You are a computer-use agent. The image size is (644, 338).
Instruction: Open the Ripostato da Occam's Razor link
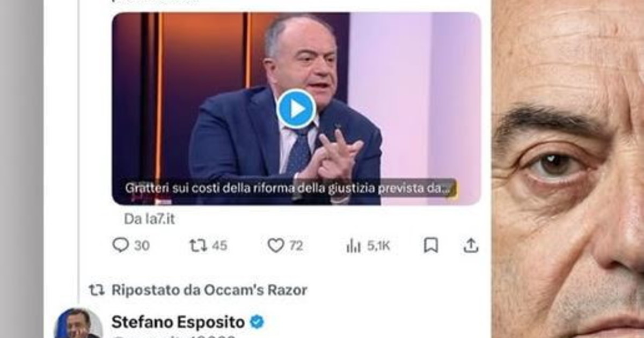209,290
